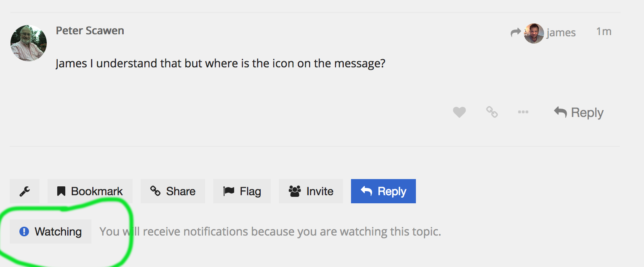Invite others to this topic
This screenshot has width=644, height=267.
click(311, 191)
